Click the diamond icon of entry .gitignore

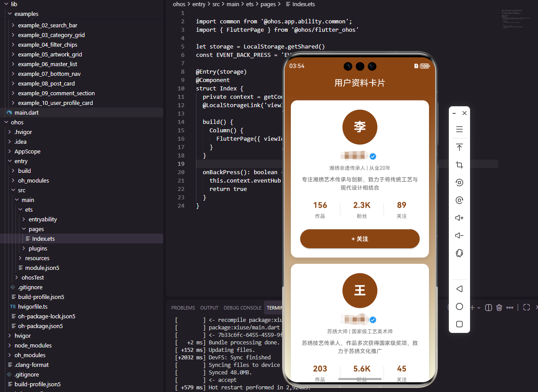click(x=13, y=287)
